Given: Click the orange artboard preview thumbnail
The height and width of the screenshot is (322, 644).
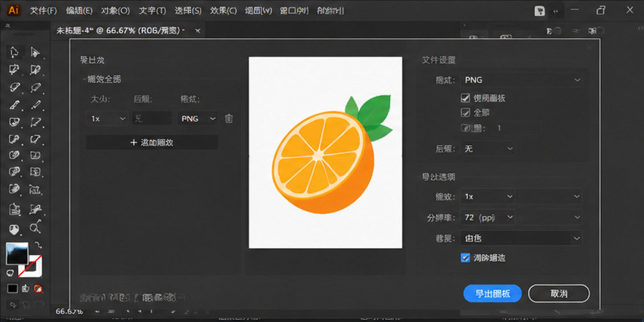Looking at the screenshot, I should (x=326, y=152).
